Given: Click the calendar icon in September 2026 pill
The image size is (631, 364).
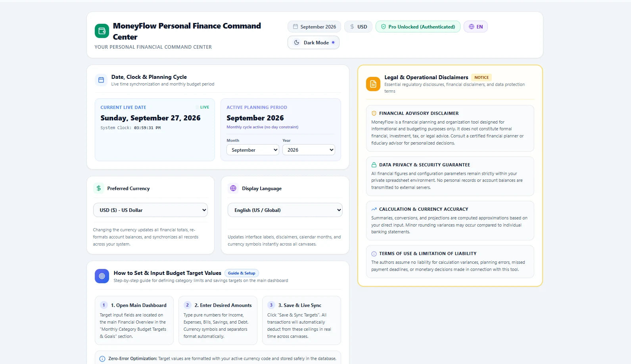Looking at the screenshot, I should 295,27.
